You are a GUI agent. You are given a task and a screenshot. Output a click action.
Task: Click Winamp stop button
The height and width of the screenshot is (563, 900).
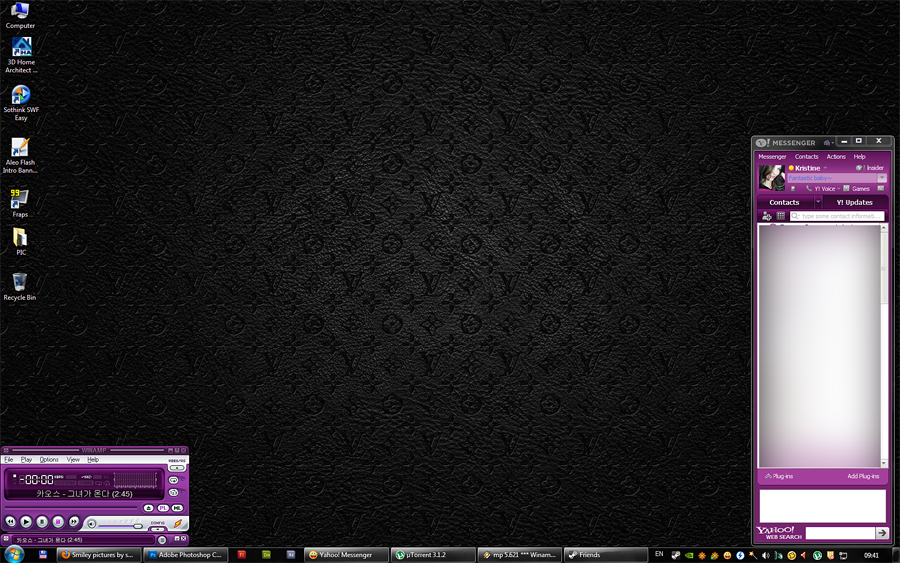pos(58,522)
